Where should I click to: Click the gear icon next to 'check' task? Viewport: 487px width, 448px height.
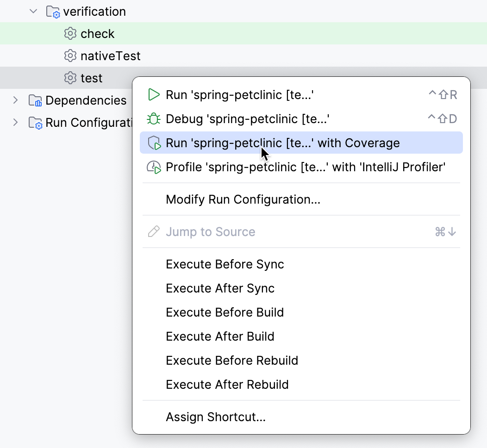pyautogui.click(x=69, y=33)
